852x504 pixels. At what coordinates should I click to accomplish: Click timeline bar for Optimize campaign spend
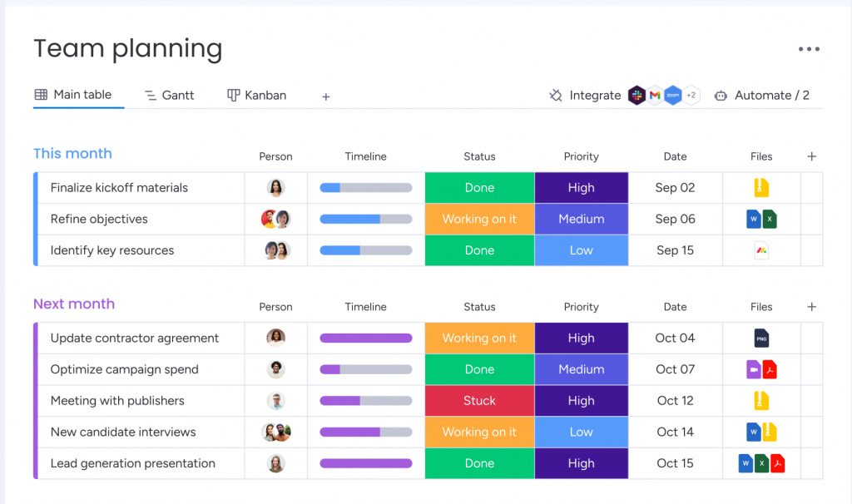(366, 369)
